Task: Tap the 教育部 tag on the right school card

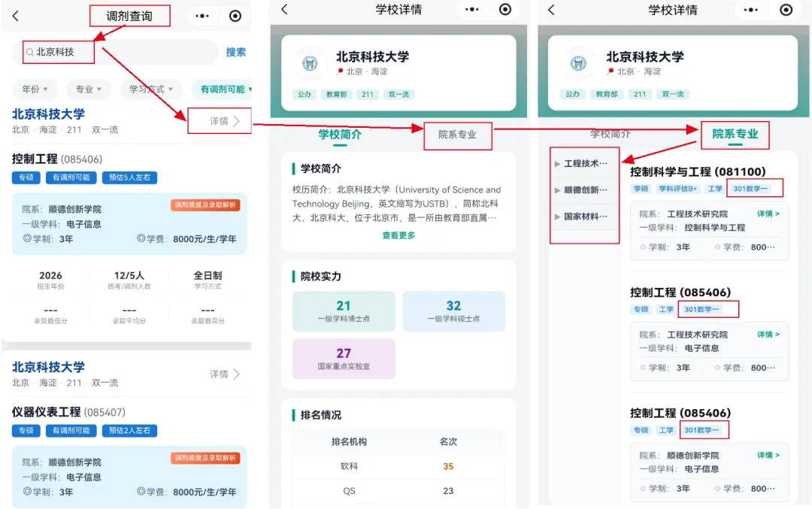Action: pos(607,94)
